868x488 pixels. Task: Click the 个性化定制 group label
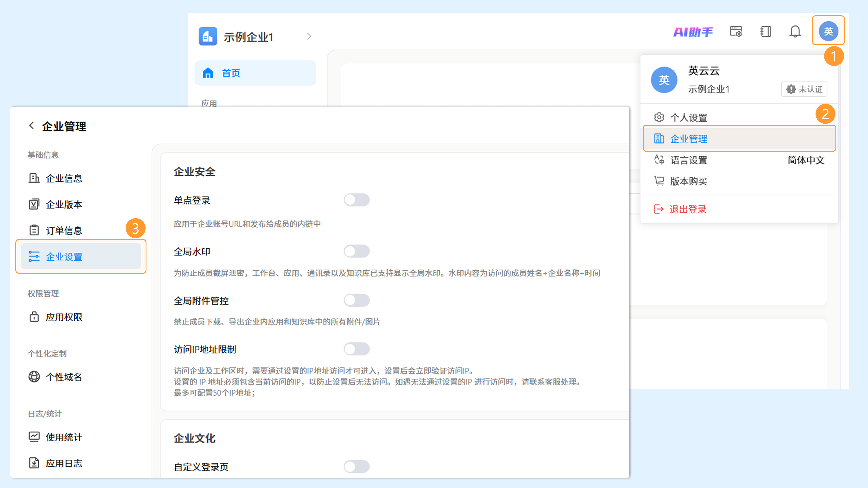pyautogui.click(x=47, y=353)
